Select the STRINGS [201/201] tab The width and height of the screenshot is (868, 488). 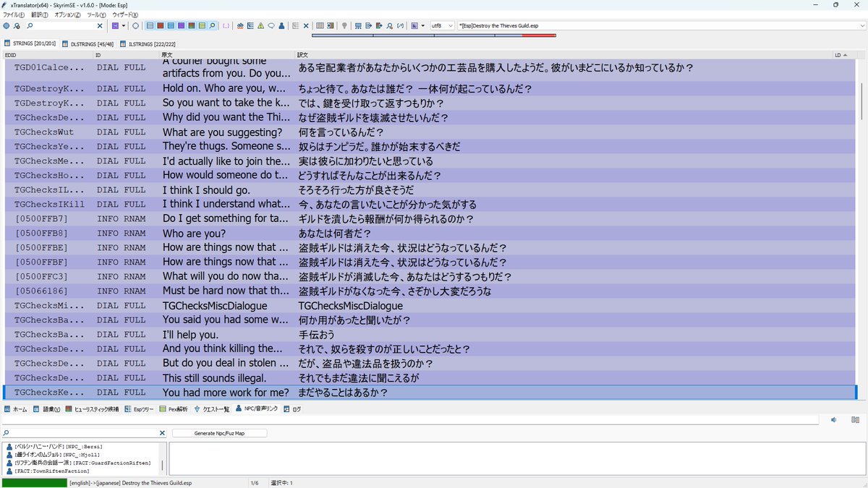coord(30,43)
